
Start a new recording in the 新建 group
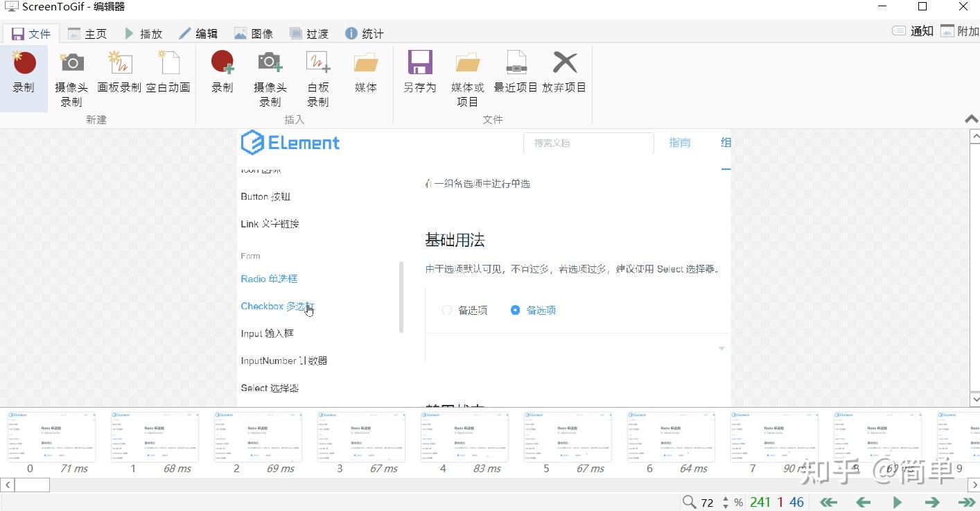pyautogui.click(x=24, y=78)
